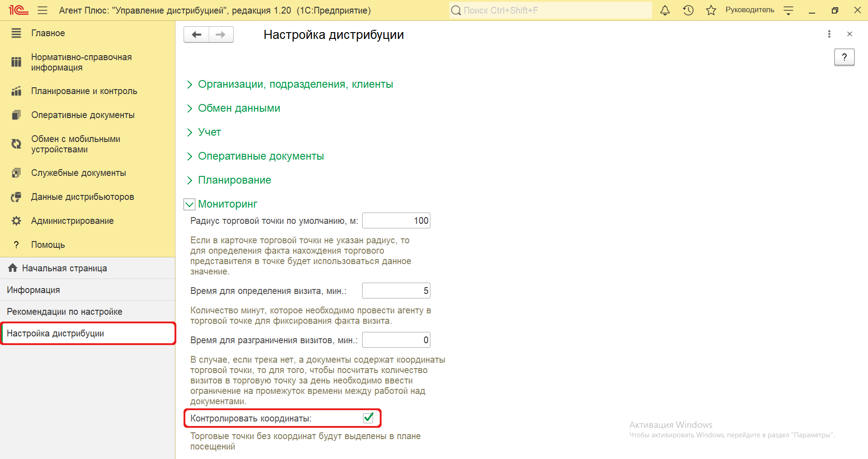
Task: Open the main hamburger menu in title bar
Action: [42, 10]
